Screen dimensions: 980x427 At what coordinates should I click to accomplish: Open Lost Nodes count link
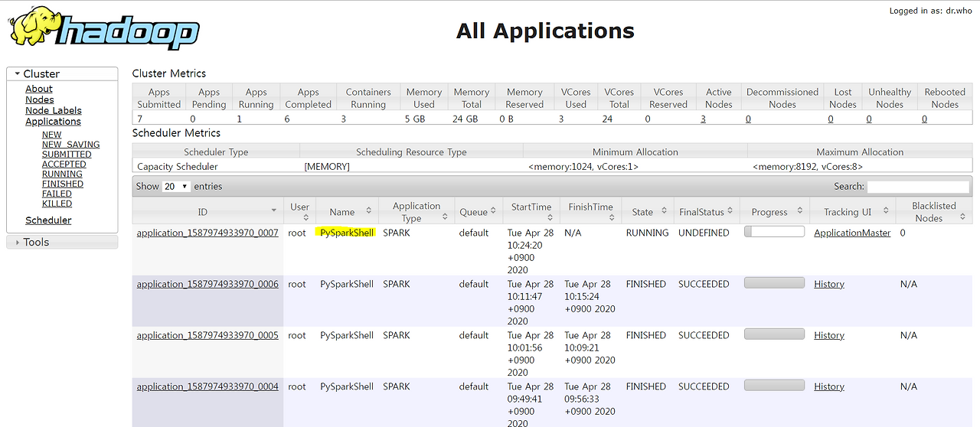(x=831, y=119)
